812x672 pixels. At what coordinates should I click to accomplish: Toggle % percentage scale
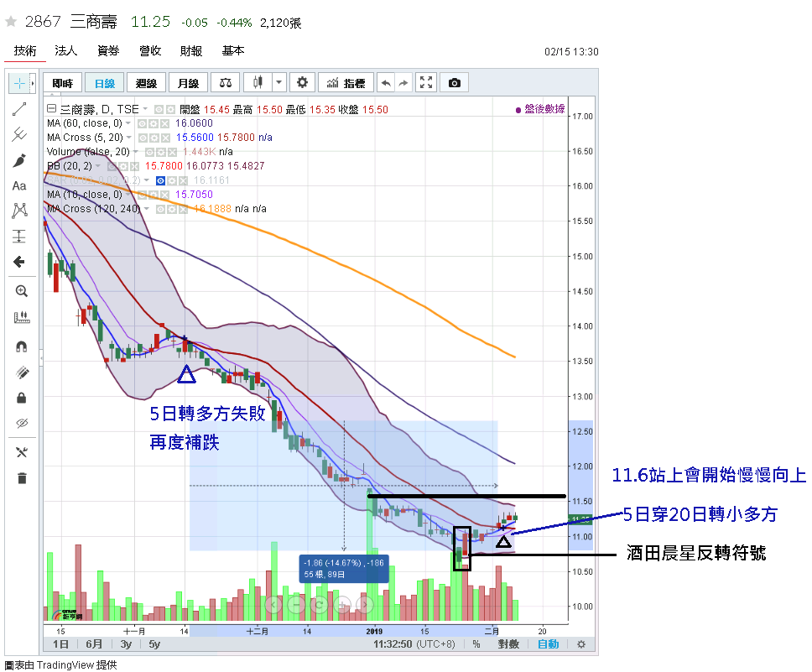[476, 644]
